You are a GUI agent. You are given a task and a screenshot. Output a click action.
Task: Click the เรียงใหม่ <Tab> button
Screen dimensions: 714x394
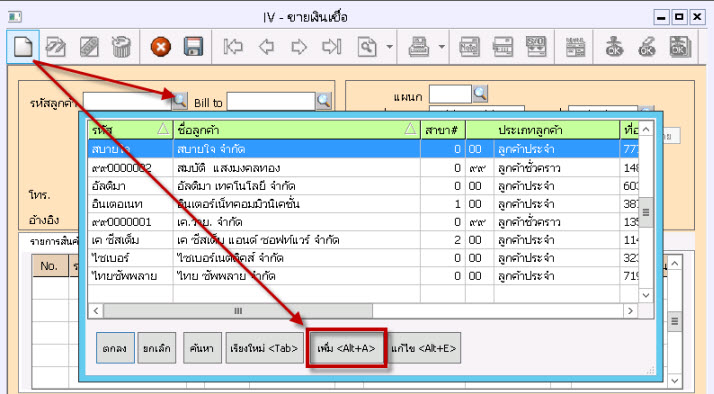pyautogui.click(x=265, y=348)
